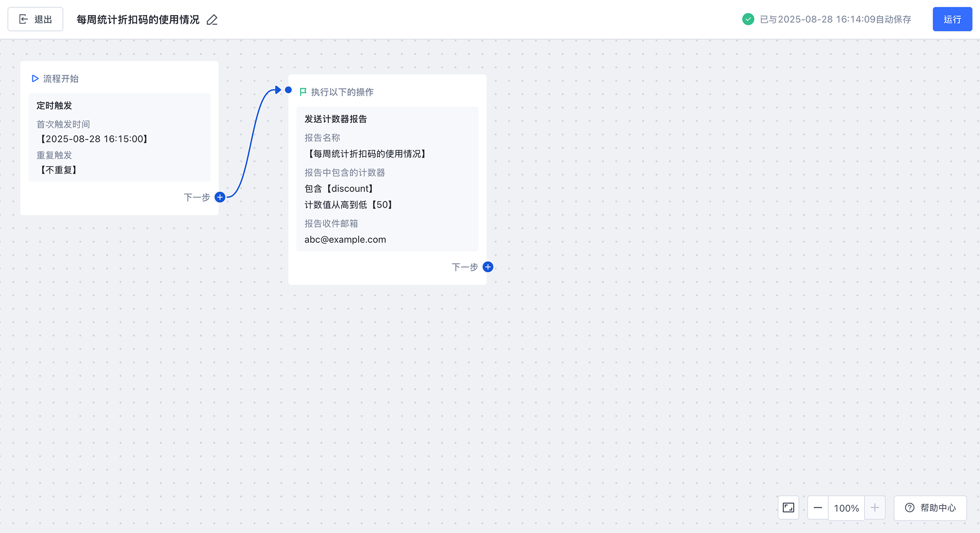Select the blue input connector dot
This screenshot has width=980, height=533.
click(288, 90)
